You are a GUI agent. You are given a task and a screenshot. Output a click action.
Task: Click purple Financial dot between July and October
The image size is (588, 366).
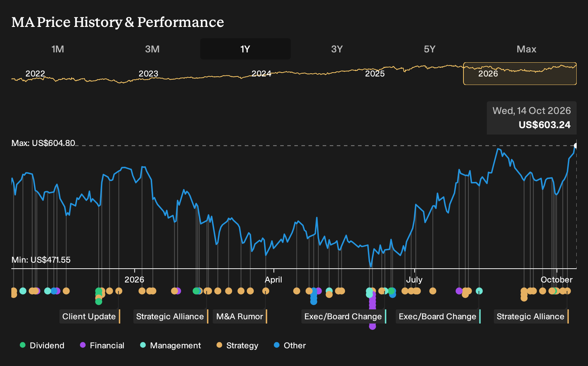click(459, 291)
